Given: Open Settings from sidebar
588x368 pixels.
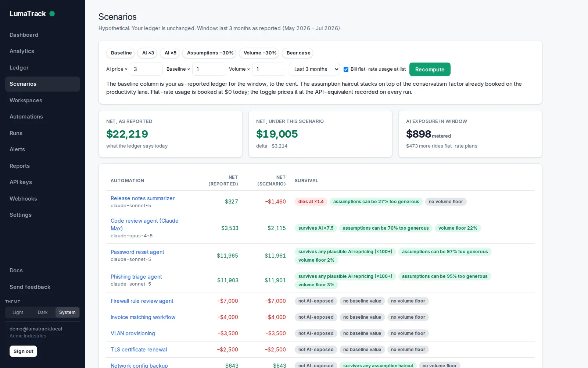Looking at the screenshot, I should click(43, 215).
